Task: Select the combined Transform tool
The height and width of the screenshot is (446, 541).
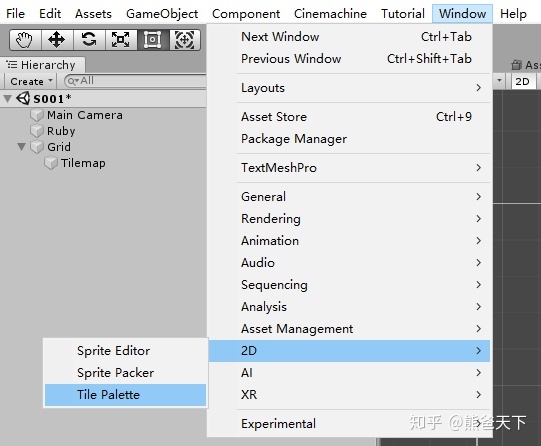Action: pyautogui.click(x=185, y=40)
